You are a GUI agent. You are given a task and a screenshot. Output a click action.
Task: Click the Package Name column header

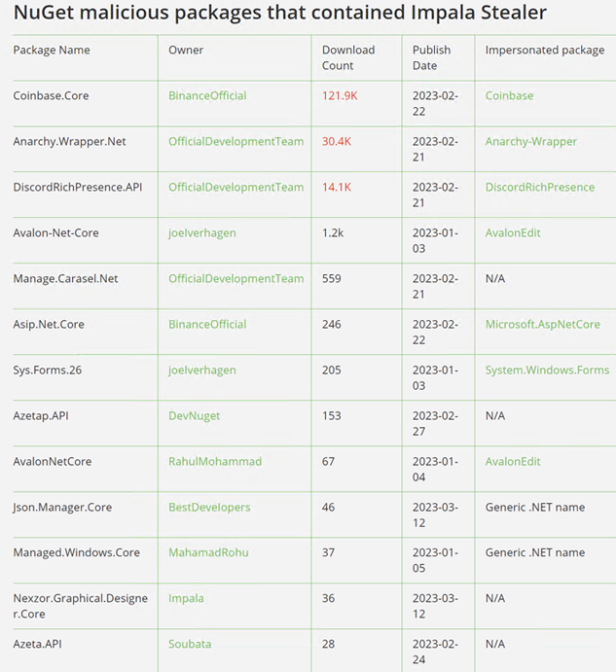pyautogui.click(x=52, y=51)
